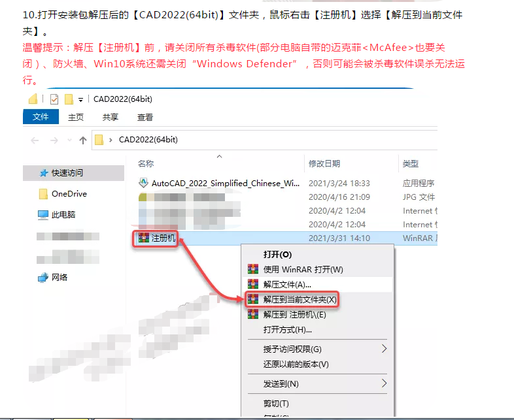The height and width of the screenshot is (420, 514).
Task: Select 快速访问 in navigation pane
Action: click(x=73, y=173)
